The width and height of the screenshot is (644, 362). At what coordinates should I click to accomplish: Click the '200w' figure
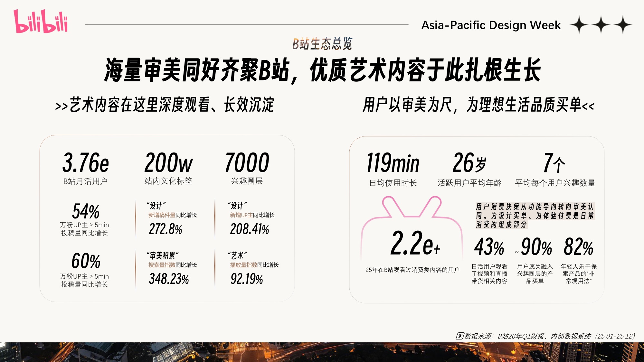coord(168,162)
